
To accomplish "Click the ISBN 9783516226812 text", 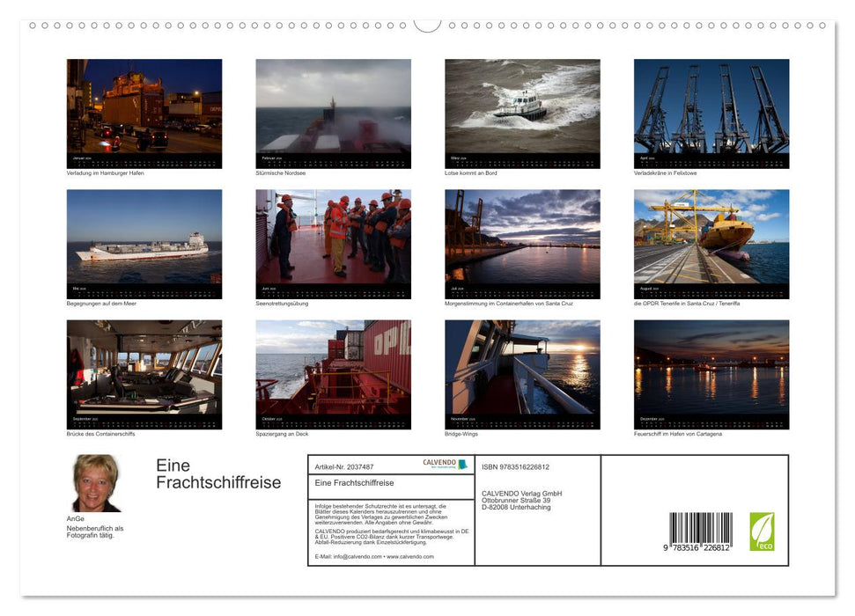I will click(515, 466).
